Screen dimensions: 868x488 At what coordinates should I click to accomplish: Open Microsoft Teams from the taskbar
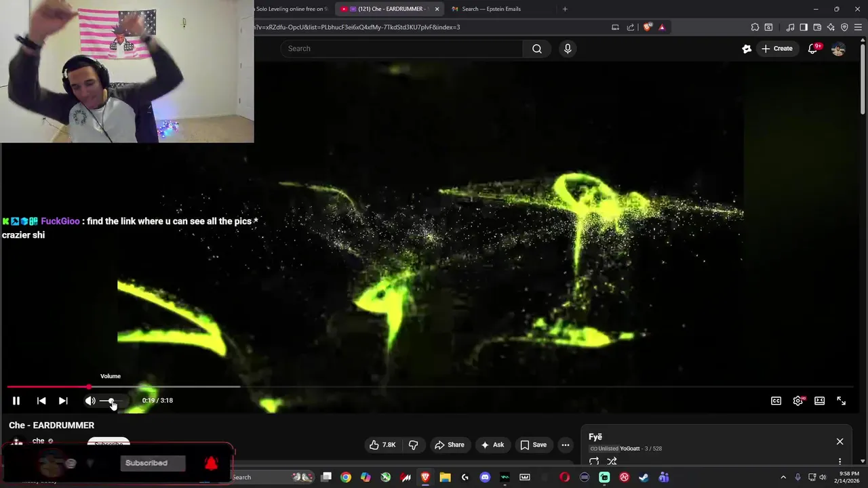[x=664, y=477]
